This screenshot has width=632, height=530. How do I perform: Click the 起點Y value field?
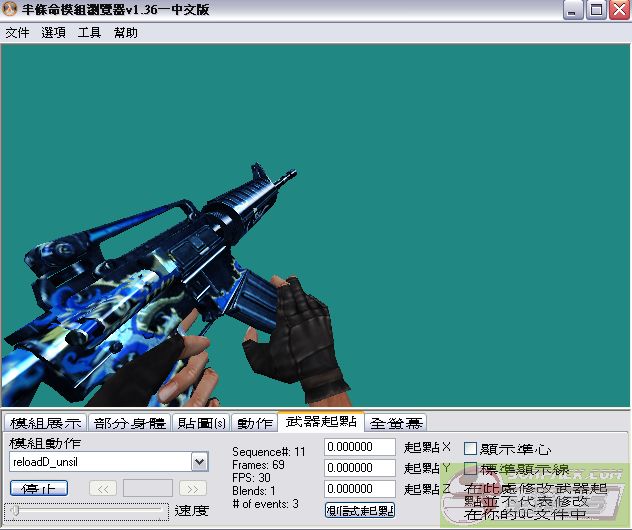click(360, 468)
